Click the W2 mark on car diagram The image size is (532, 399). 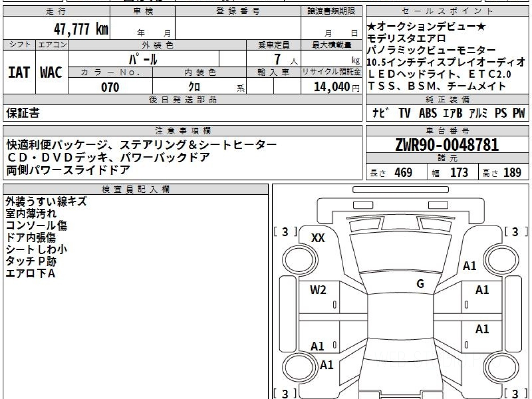[x=318, y=290]
